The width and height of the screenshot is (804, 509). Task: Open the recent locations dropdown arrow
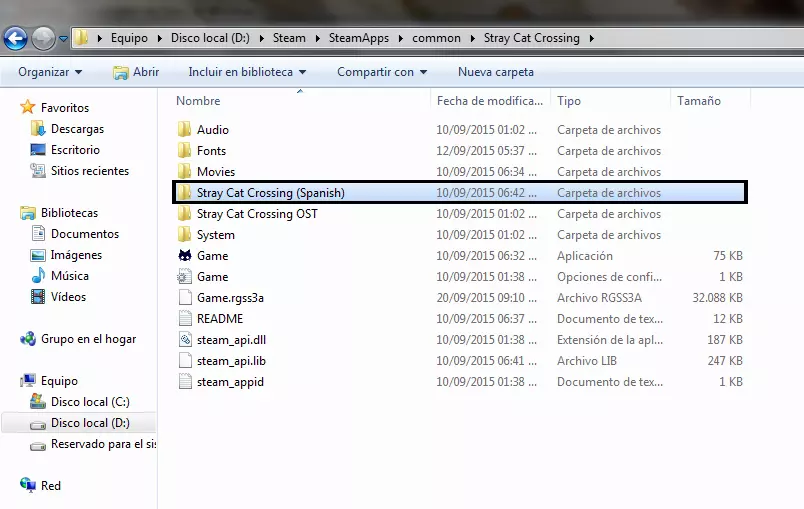click(64, 38)
